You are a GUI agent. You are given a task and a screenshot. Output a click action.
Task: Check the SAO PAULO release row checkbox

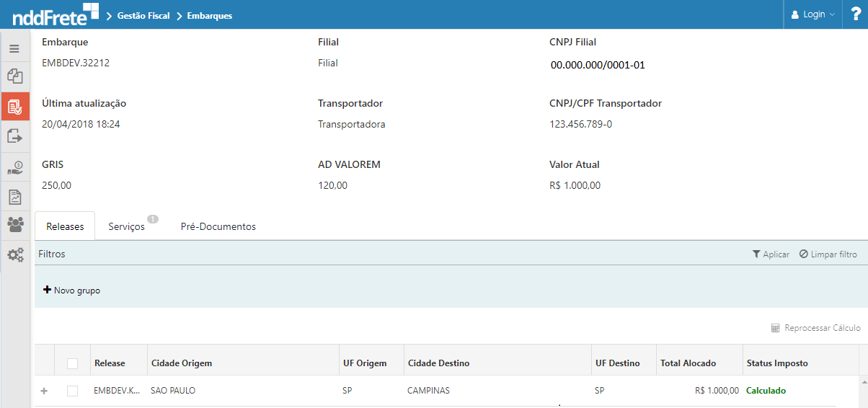click(72, 391)
